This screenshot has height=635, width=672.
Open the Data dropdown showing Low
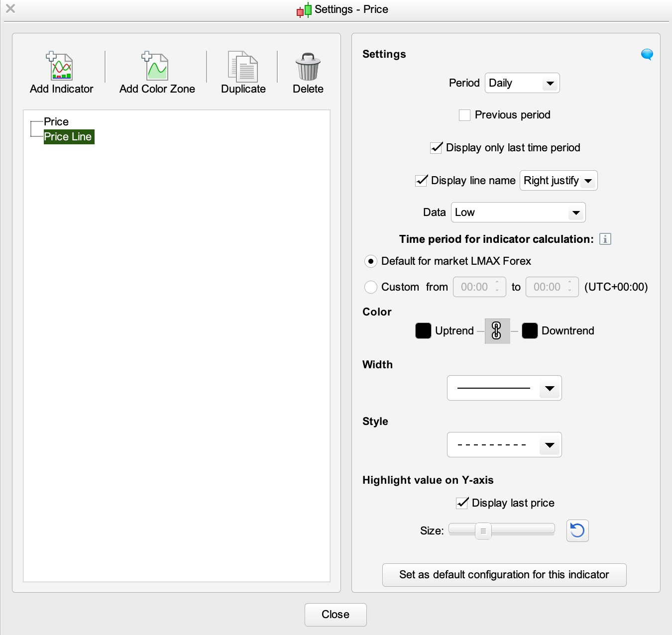click(518, 212)
